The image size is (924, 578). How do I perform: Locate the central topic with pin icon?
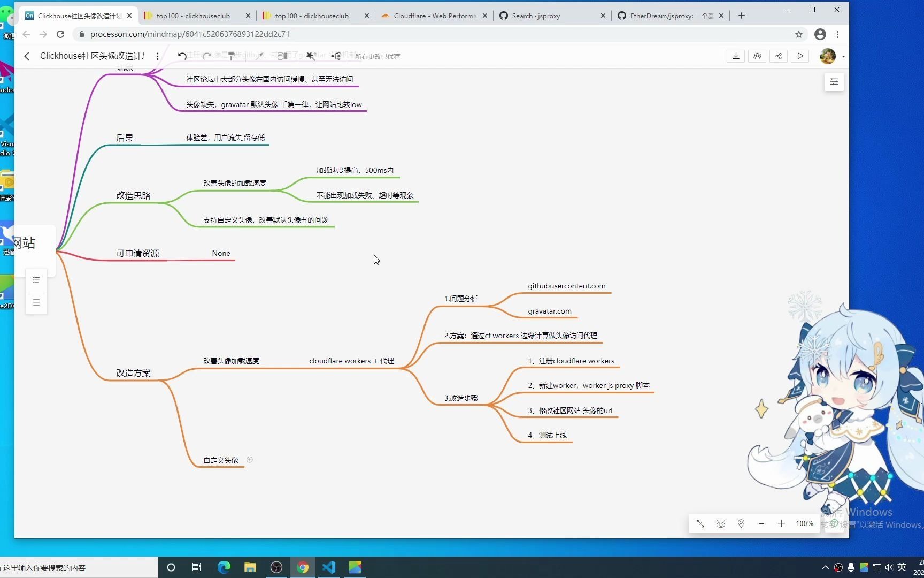coord(741,523)
